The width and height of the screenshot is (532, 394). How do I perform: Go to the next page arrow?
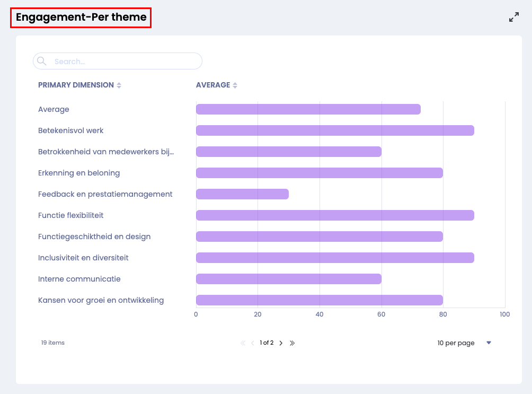[281, 343]
